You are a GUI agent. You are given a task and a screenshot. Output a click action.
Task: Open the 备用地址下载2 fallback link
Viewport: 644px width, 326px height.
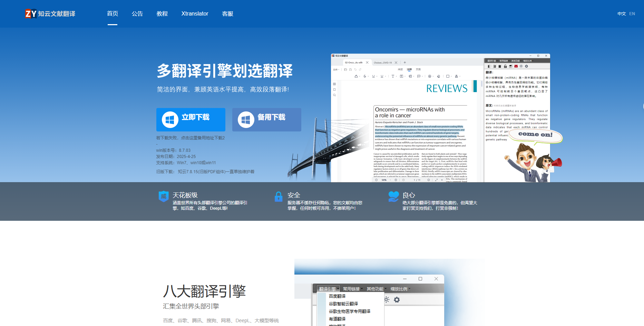point(211,138)
